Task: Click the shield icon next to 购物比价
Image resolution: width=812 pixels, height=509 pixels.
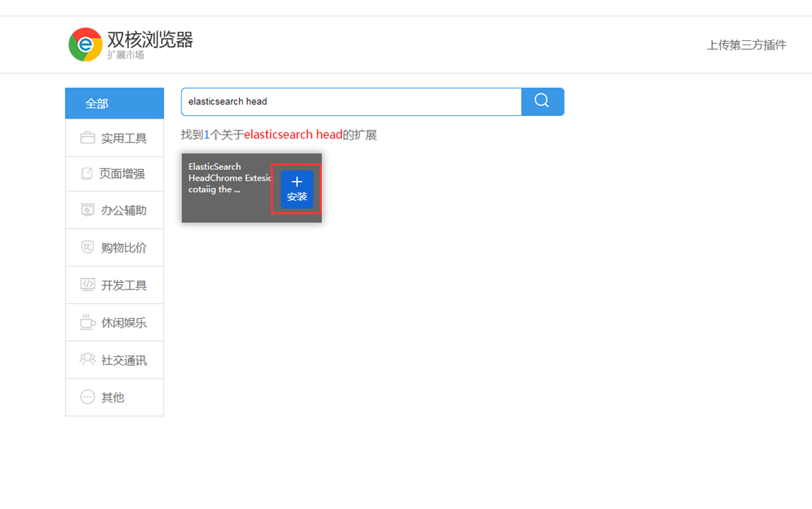Action: pos(88,247)
